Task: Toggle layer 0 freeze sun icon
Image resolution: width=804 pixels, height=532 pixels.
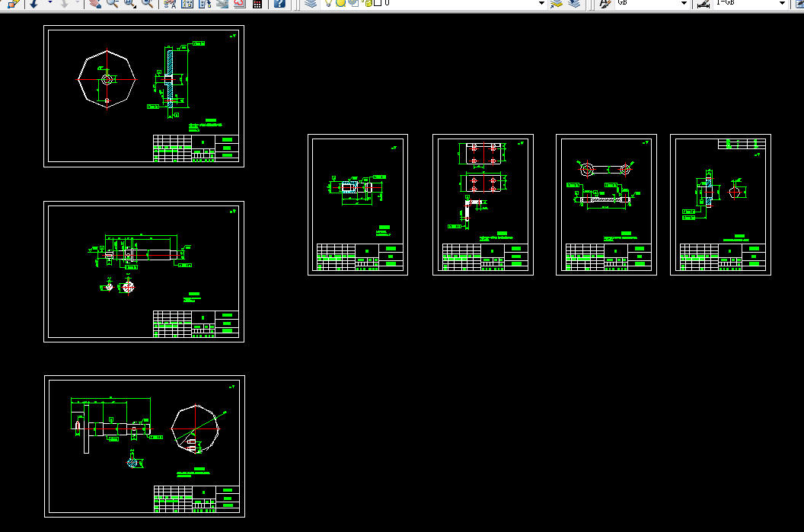Action: [340, 3]
